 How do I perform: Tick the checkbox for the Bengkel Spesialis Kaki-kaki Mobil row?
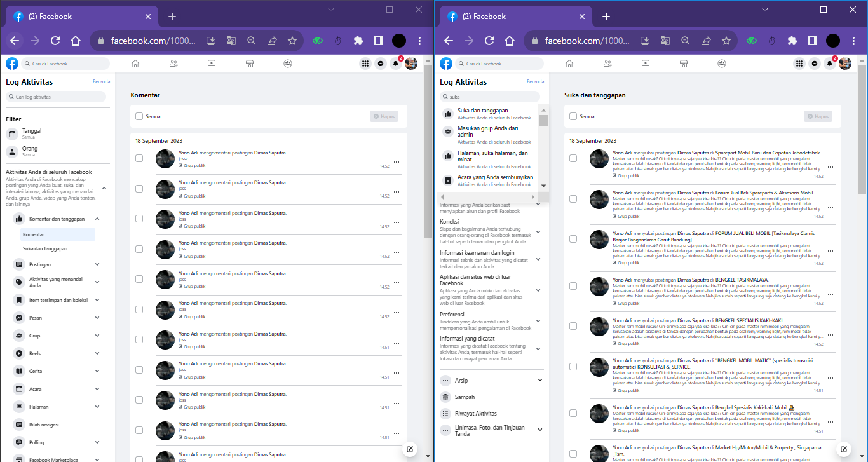[x=573, y=413]
